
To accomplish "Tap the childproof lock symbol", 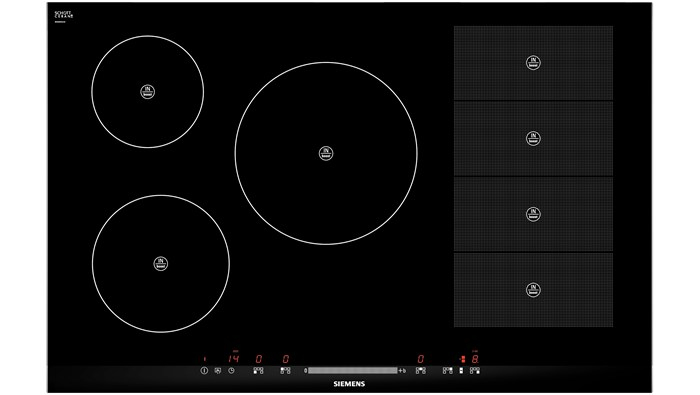I will click(217, 370).
